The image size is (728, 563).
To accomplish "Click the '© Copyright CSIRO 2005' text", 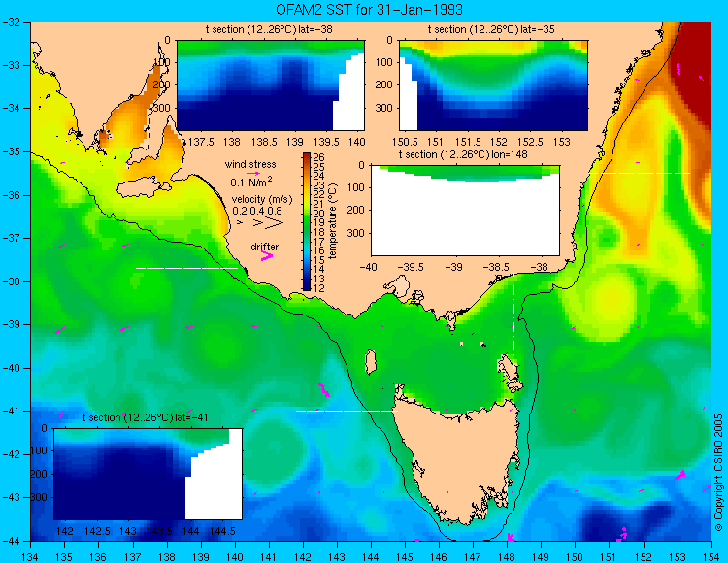I will [718, 473].
